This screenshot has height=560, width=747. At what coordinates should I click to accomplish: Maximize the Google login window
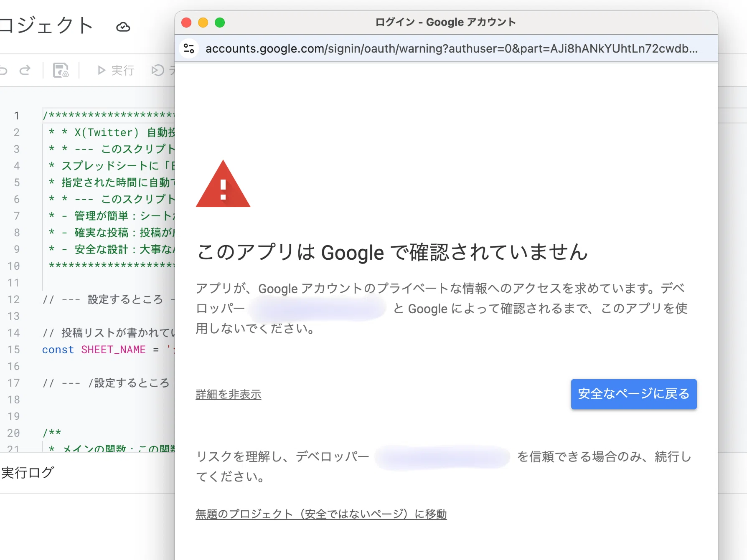(x=220, y=23)
